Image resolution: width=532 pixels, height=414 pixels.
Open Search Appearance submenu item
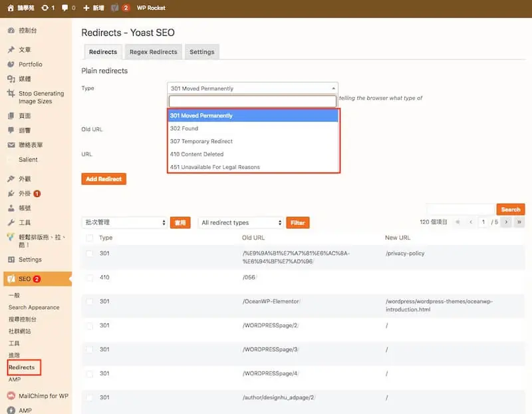(34, 307)
